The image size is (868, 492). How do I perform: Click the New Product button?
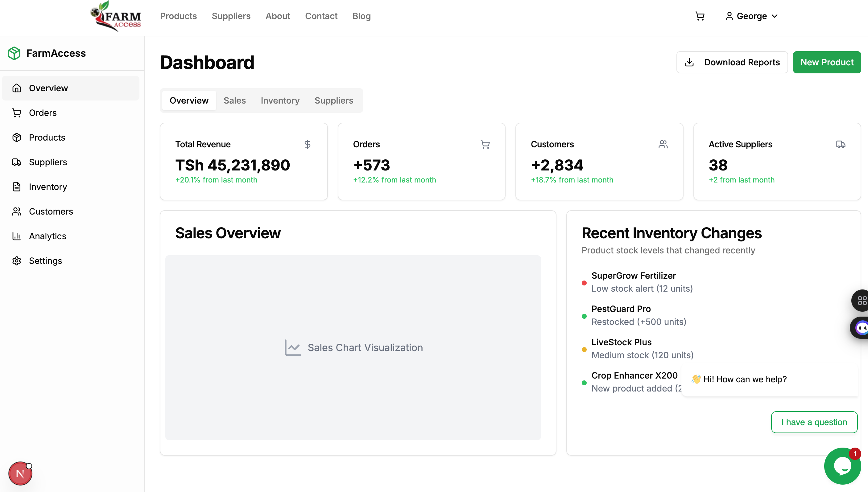pyautogui.click(x=827, y=62)
